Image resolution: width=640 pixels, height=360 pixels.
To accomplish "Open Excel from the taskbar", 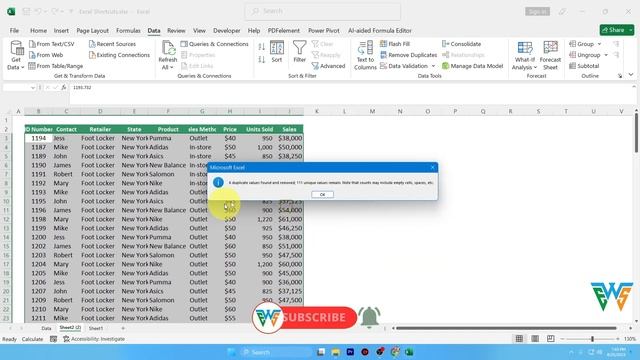I will 409,352.
